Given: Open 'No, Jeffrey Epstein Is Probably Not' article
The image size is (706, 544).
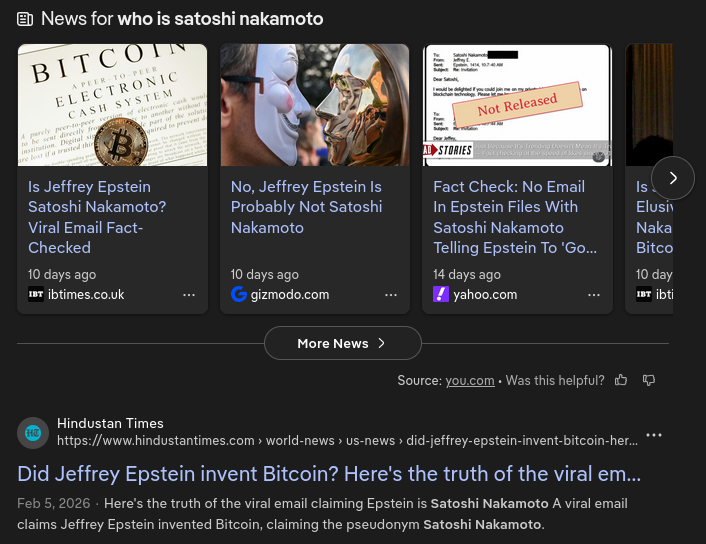Looking at the screenshot, I should coord(306,207).
